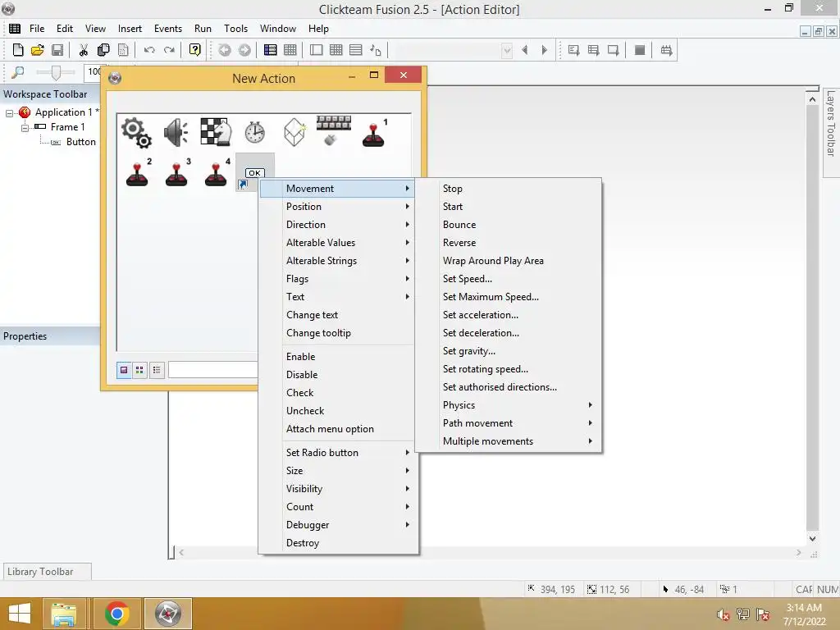
Task: Select the Create New Objects cube icon
Action: pyautogui.click(x=294, y=132)
